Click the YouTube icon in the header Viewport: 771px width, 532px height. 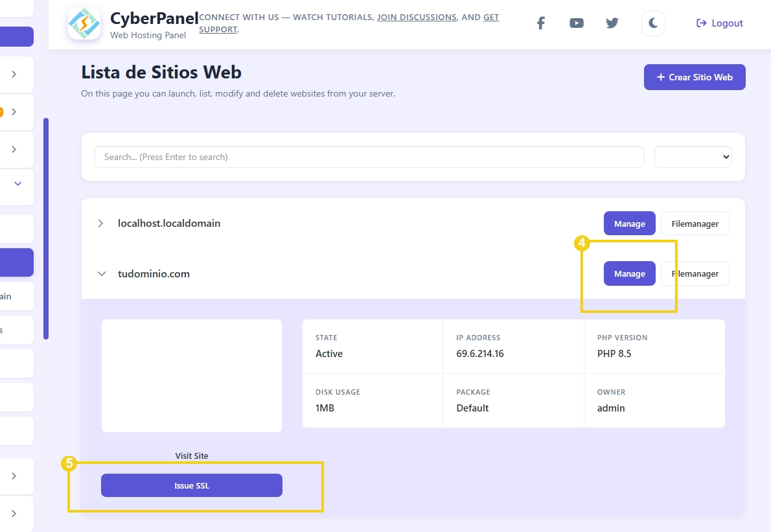(576, 23)
